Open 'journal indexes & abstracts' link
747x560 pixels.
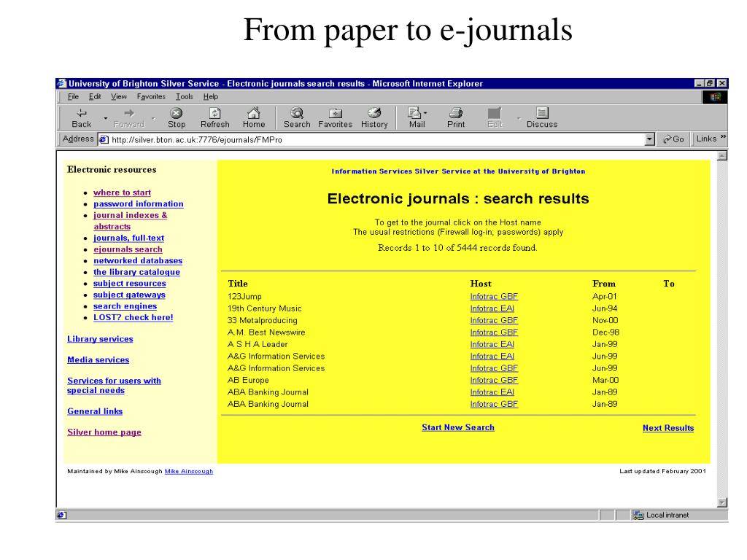(130, 220)
